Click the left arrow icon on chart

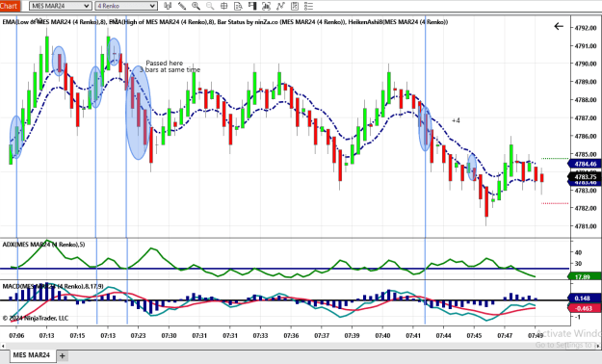pos(559,26)
